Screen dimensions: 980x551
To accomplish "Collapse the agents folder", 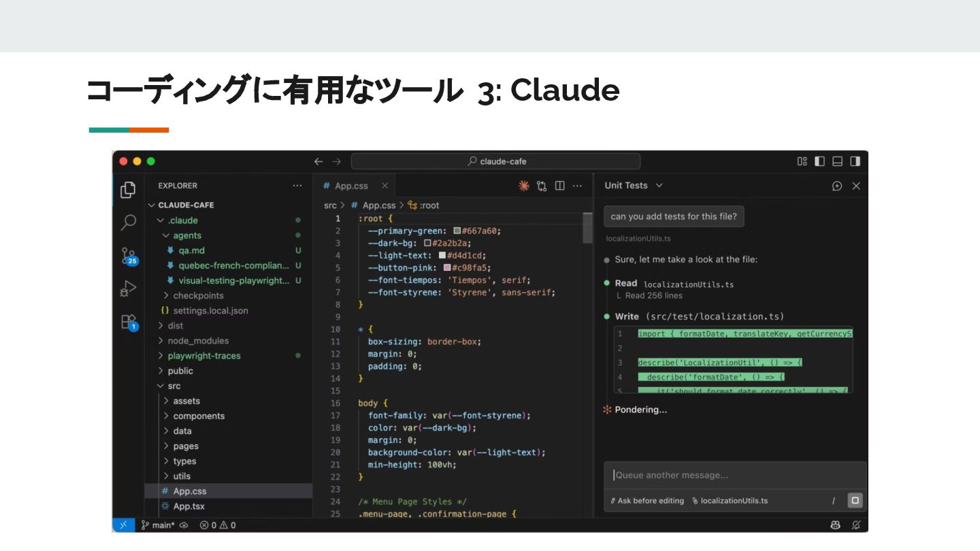I will [x=229, y=235].
